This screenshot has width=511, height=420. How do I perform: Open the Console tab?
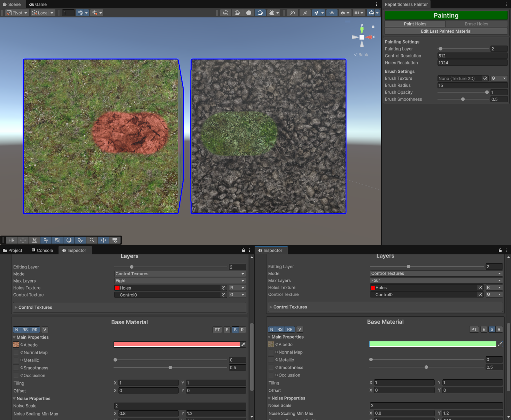[42, 251]
